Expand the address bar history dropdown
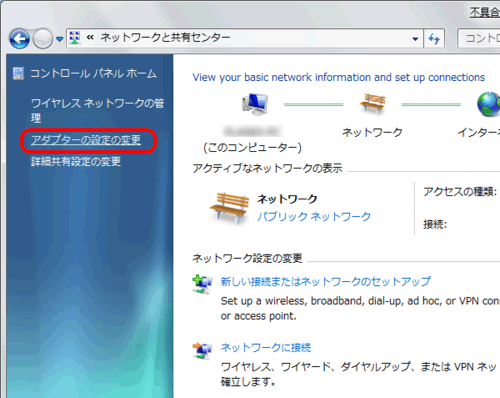Screen dimensions: 500x398 [415, 39]
